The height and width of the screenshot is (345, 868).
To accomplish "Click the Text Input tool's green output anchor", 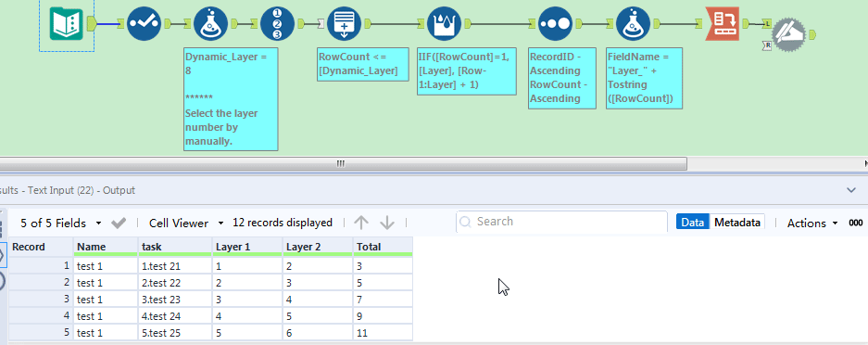I will 92,23.
